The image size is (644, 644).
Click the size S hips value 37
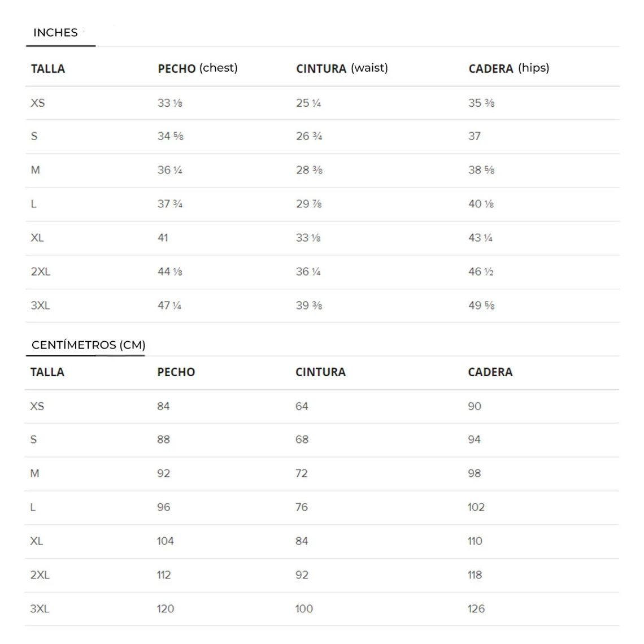pyautogui.click(x=475, y=136)
